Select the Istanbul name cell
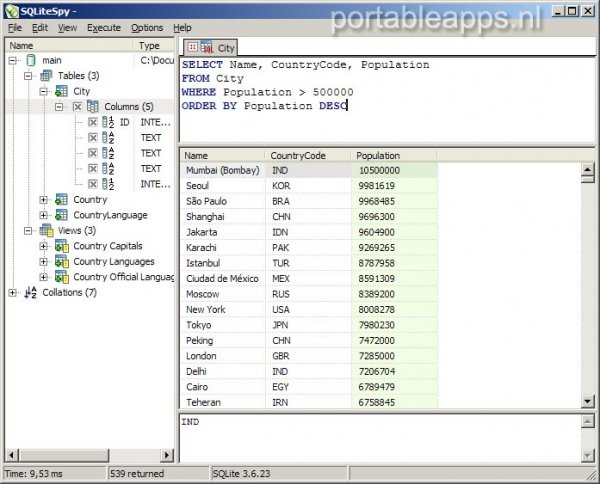The height and width of the screenshot is (484, 600). pyautogui.click(x=223, y=263)
